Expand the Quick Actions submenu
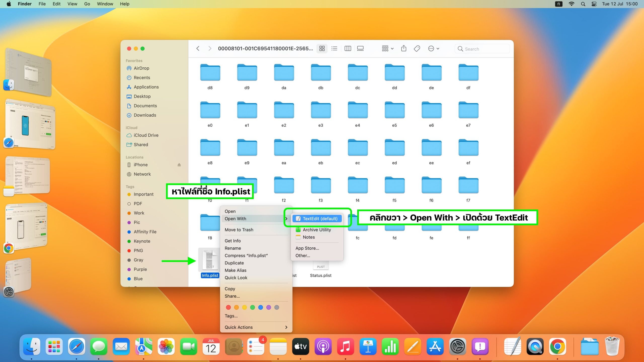 tap(256, 327)
